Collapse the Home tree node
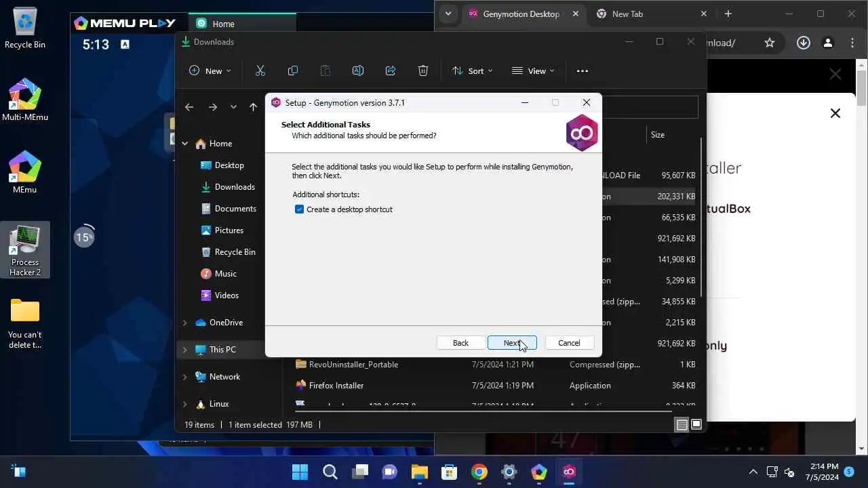 (184, 144)
